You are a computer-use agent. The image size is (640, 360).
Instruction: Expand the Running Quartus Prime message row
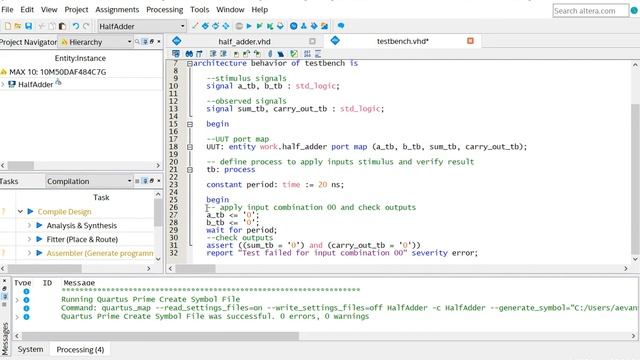pos(17,300)
